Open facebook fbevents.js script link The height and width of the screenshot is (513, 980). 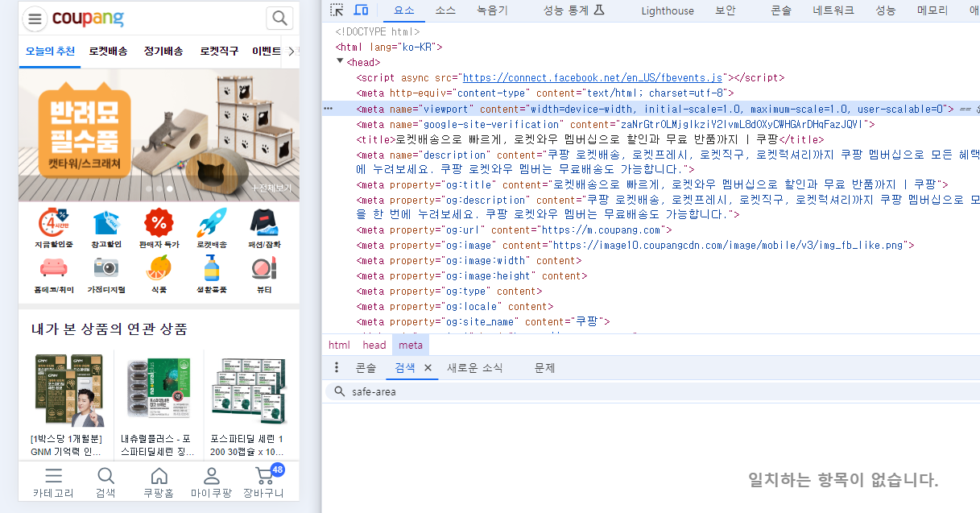coord(592,78)
